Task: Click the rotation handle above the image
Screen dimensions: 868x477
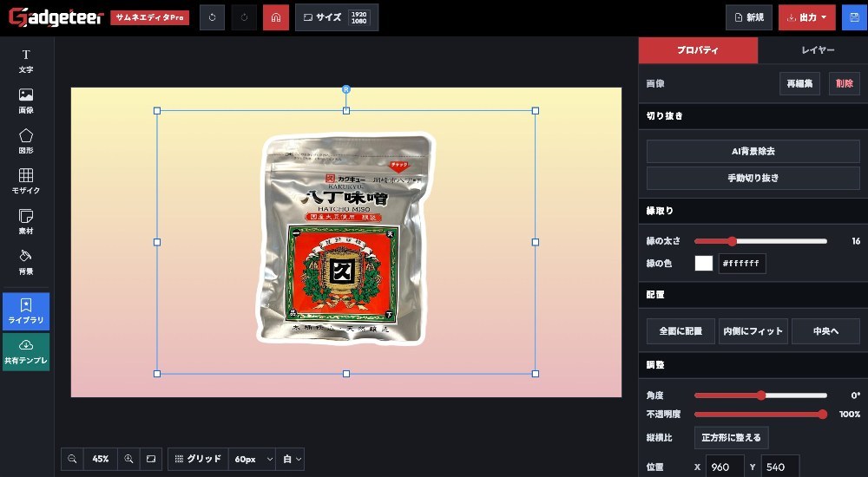Action: pyautogui.click(x=346, y=89)
